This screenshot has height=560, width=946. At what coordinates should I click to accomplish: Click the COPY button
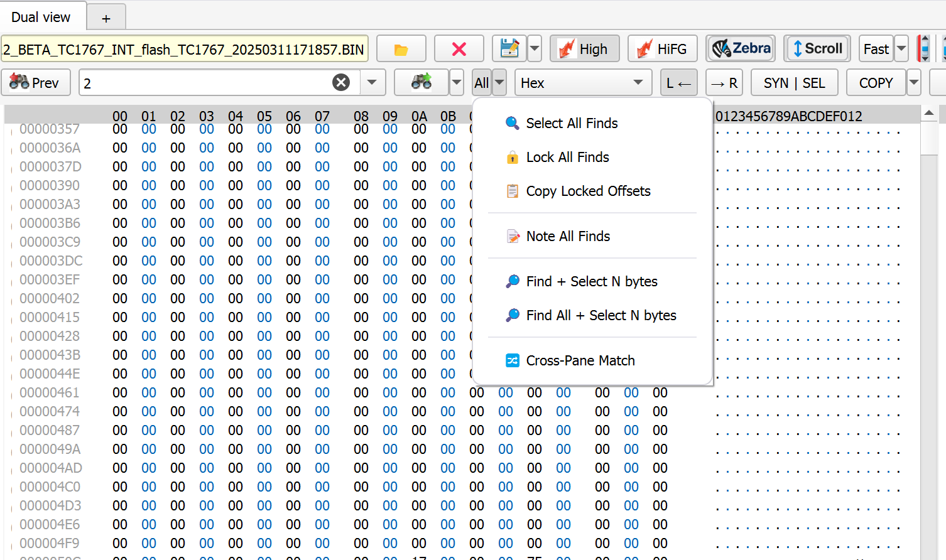point(876,83)
